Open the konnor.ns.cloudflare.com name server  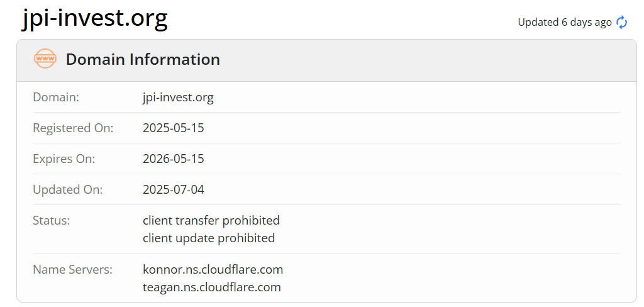213,270
